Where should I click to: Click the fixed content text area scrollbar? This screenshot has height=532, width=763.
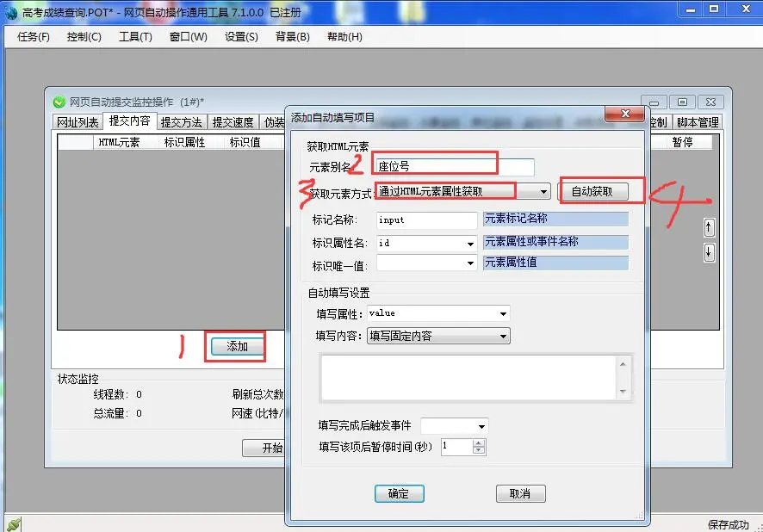(623, 377)
